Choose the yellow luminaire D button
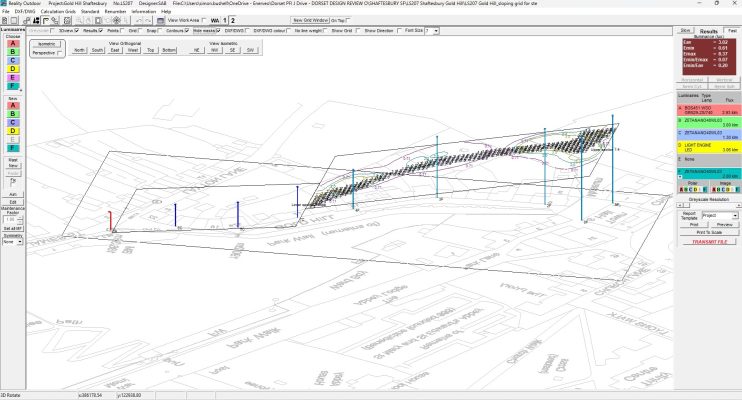Image resolution: width=742 pixels, height=400 pixels. coord(13,68)
